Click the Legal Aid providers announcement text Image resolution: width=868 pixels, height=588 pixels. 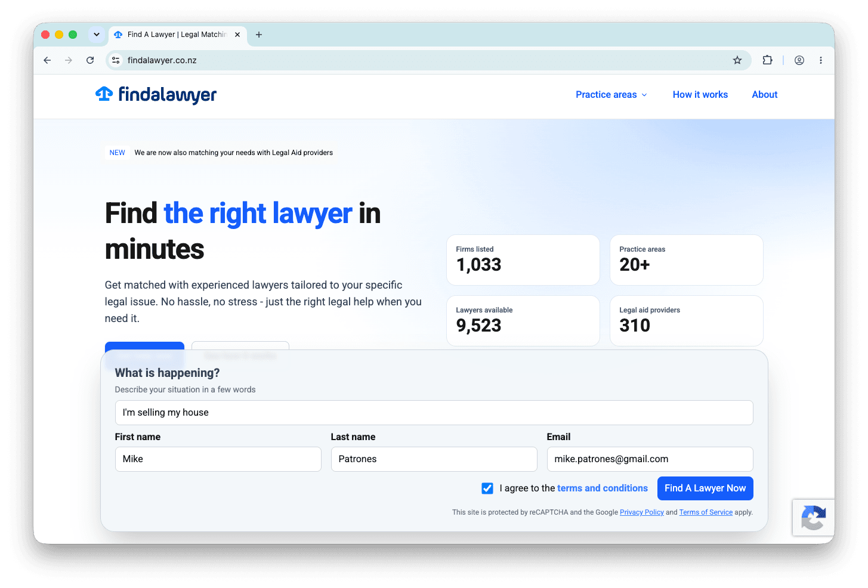click(234, 153)
